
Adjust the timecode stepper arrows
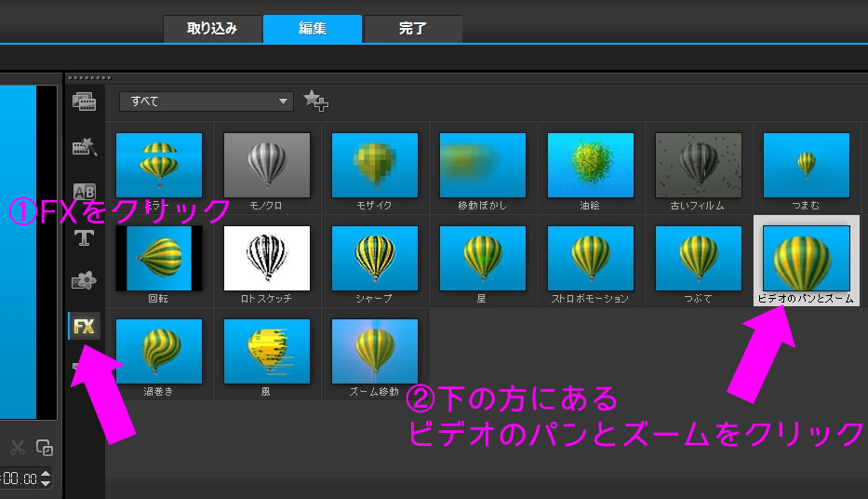45,479
